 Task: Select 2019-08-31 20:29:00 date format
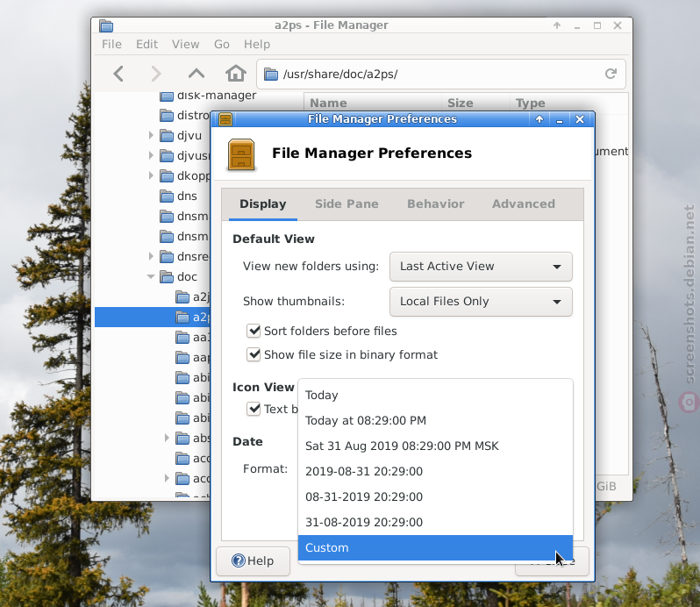(435, 472)
